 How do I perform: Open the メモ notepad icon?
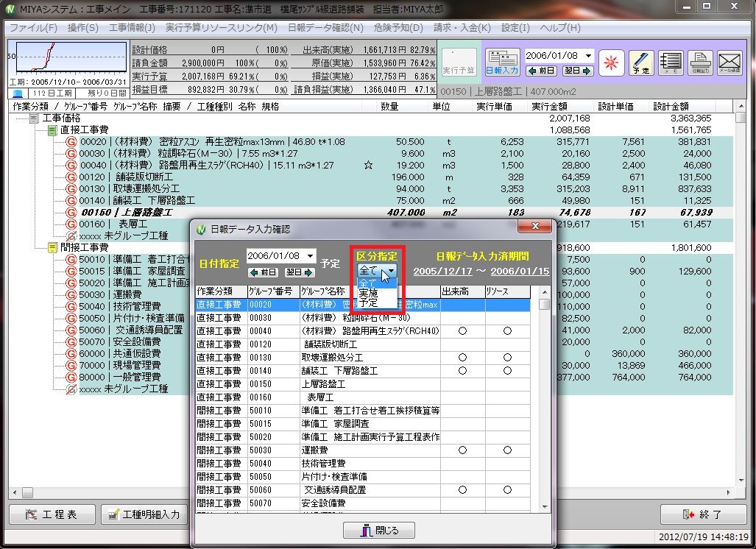[670, 63]
